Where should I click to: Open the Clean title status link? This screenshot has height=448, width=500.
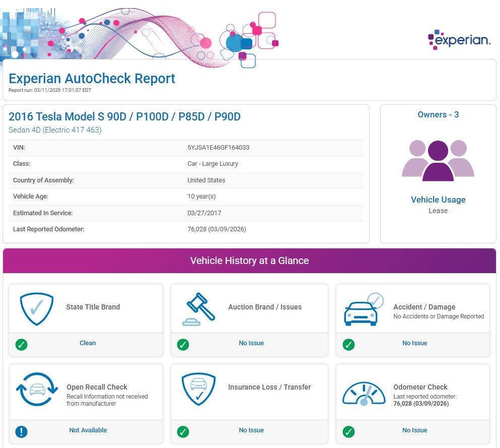coord(88,343)
